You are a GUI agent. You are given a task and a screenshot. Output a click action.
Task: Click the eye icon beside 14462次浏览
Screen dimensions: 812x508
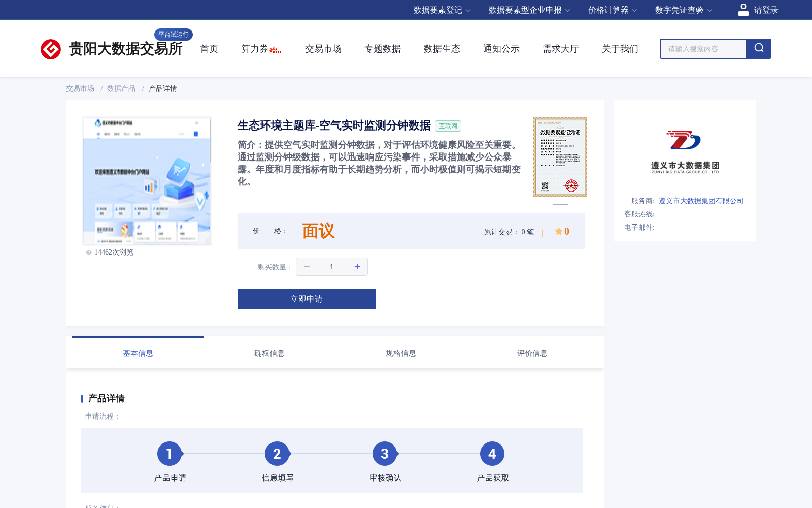tap(89, 252)
